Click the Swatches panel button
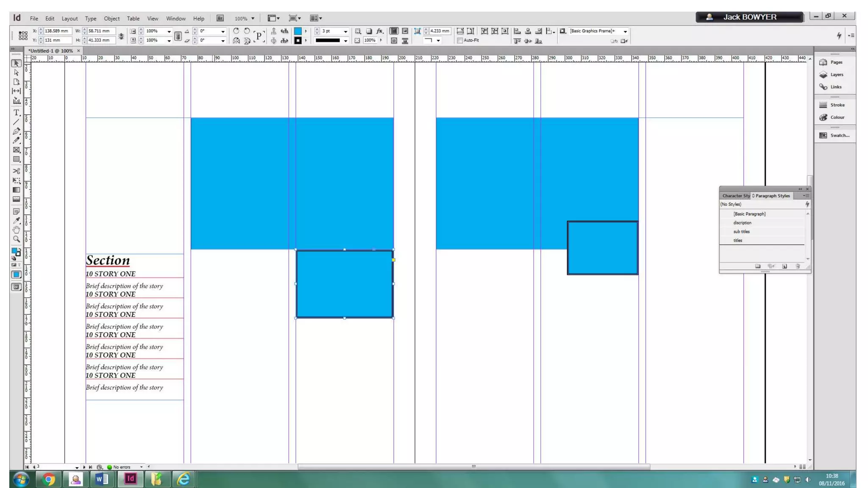The height and width of the screenshot is (488, 868). click(835, 136)
